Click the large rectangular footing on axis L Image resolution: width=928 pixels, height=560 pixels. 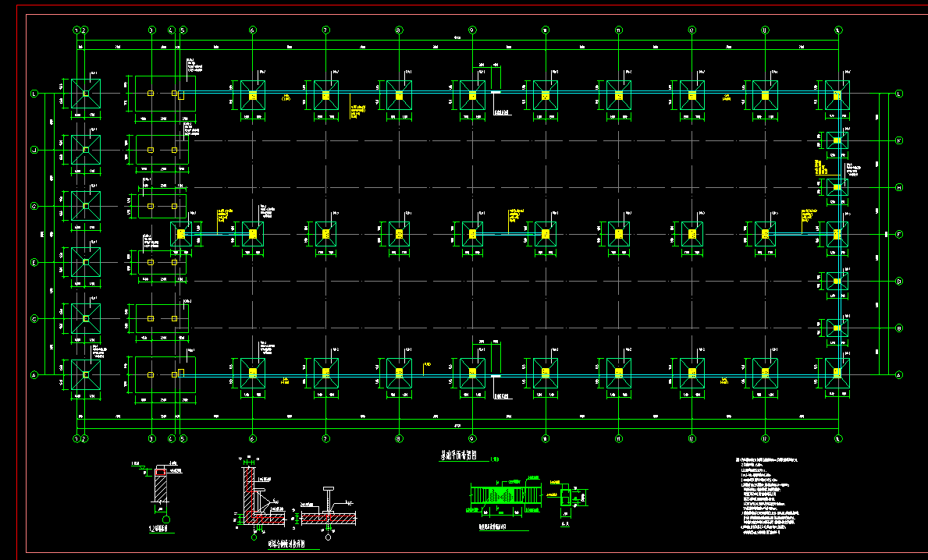coord(162,94)
